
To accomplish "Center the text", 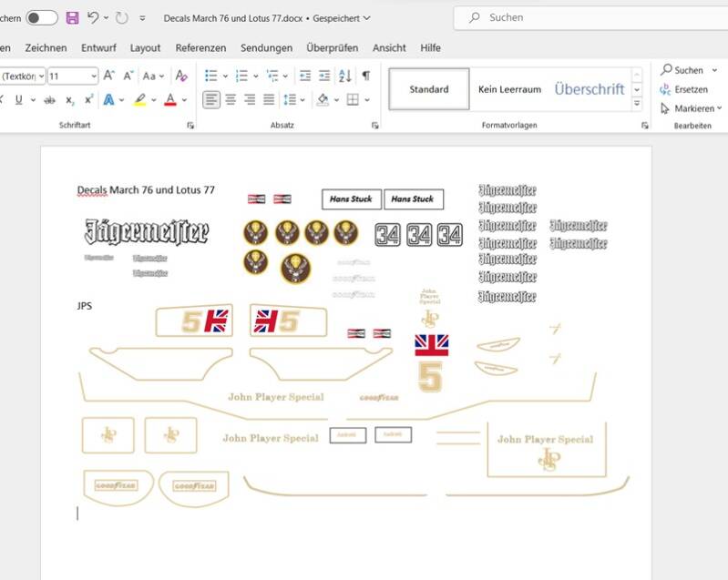I will pos(231,100).
